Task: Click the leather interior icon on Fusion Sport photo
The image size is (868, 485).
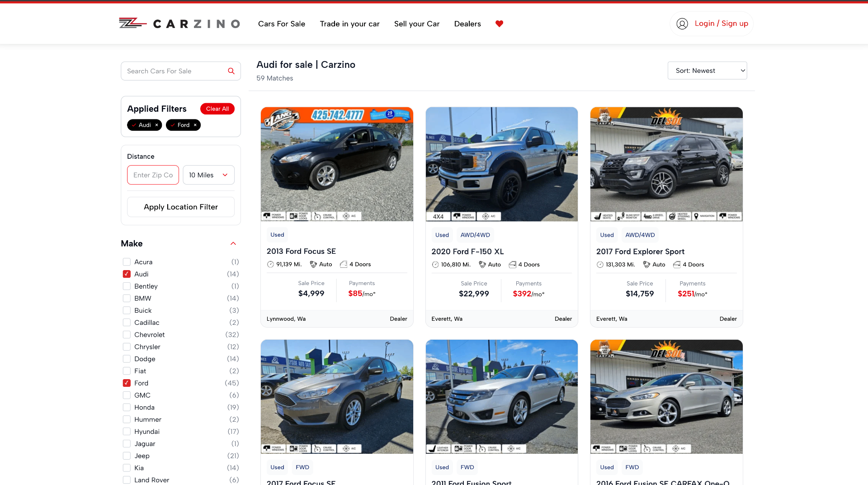Action: click(439, 449)
